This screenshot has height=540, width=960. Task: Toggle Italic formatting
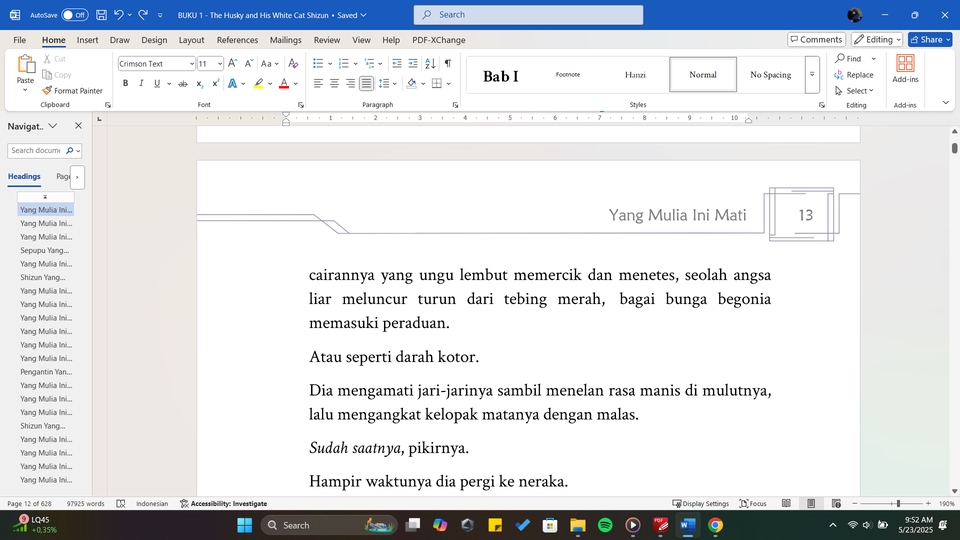(141, 83)
